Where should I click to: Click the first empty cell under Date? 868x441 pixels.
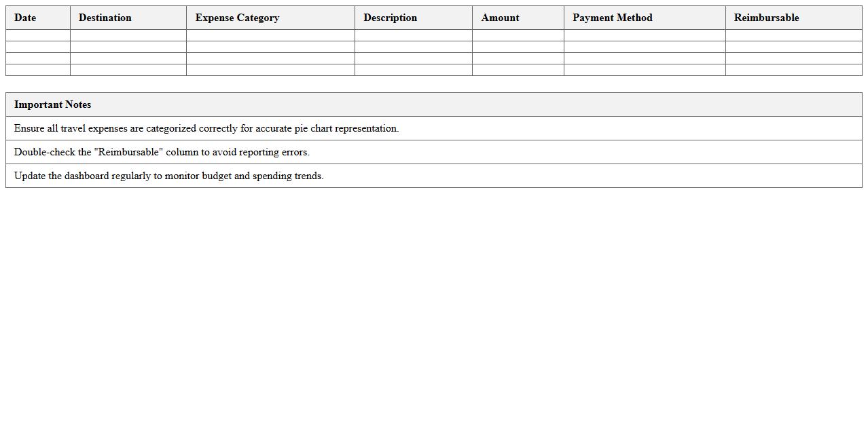pyautogui.click(x=38, y=35)
